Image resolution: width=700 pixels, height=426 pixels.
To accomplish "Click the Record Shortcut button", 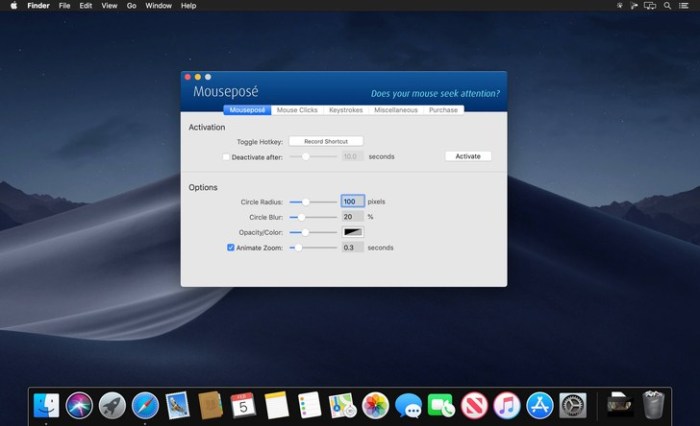I will (x=326, y=142).
